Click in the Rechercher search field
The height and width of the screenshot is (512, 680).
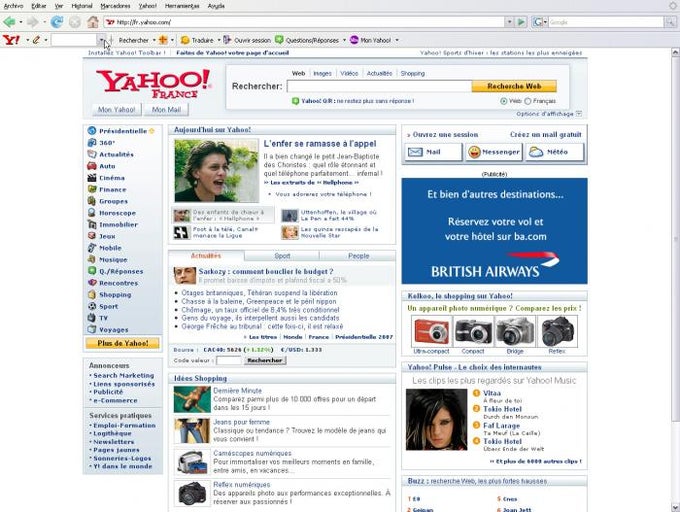click(379, 86)
